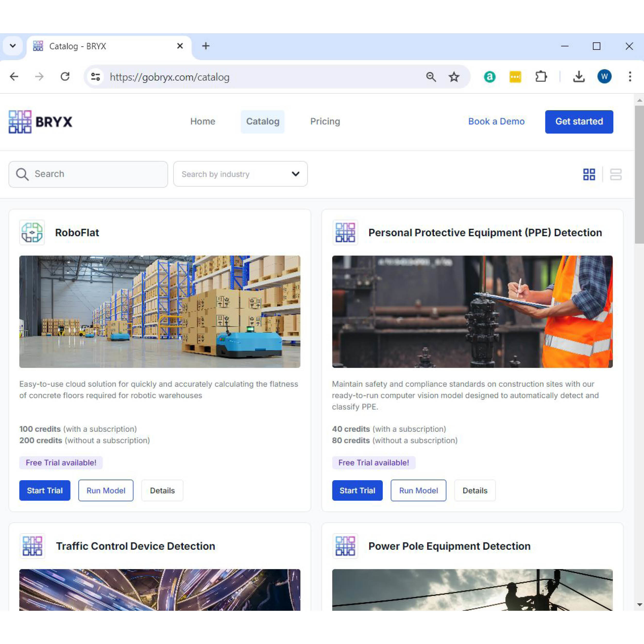The width and height of the screenshot is (644, 644).
Task: Start Trial for PPE Detection
Action: (x=357, y=490)
